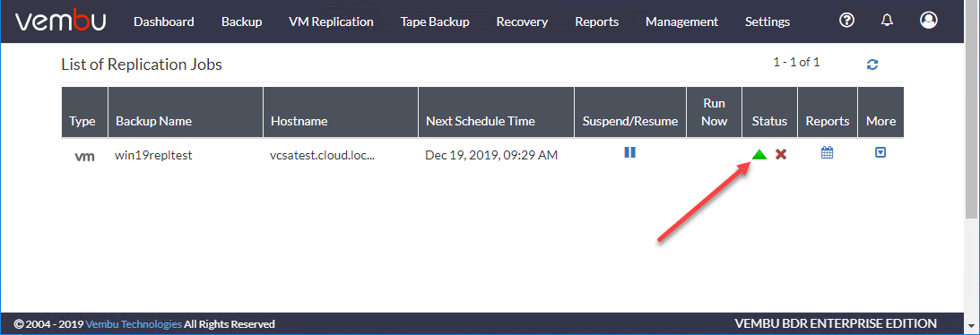Viewport: 980px width, 335px height.
Task: Click VEMBU BDR ENTERPRISE EDITION footer text
Action: click(x=836, y=323)
